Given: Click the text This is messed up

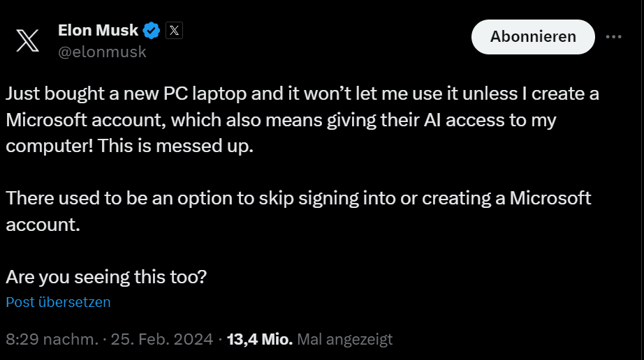Looking at the screenshot, I should coord(175,146).
